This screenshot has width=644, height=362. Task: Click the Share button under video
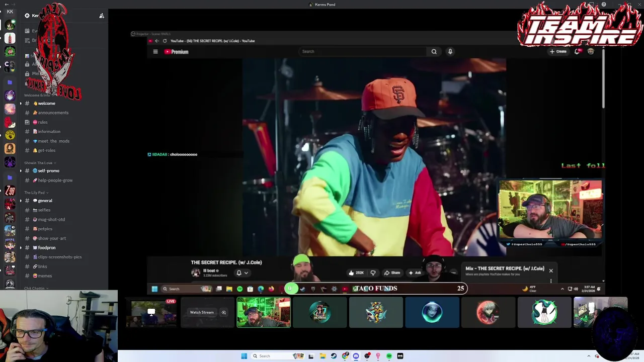[392, 273]
